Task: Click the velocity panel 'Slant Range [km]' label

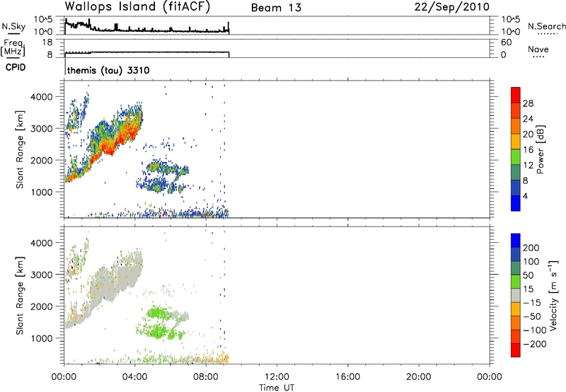Action: 20,296
